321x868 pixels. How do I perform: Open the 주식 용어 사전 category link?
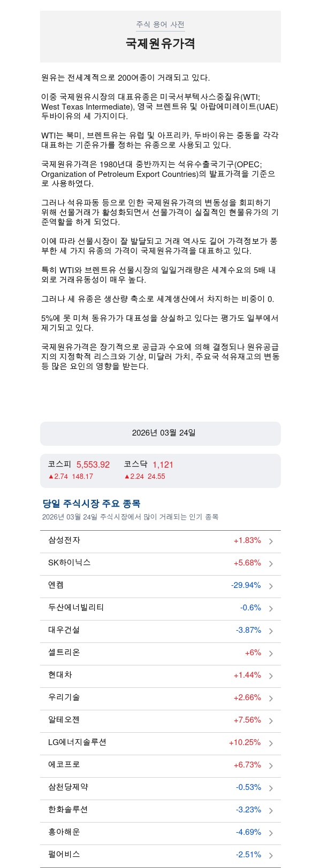tap(160, 25)
